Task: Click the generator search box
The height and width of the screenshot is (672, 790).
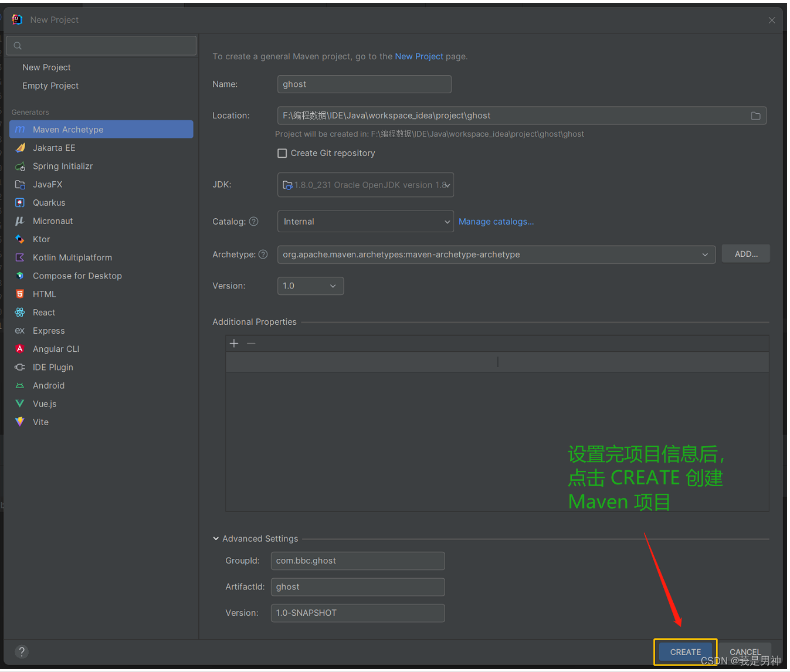Action: point(101,46)
